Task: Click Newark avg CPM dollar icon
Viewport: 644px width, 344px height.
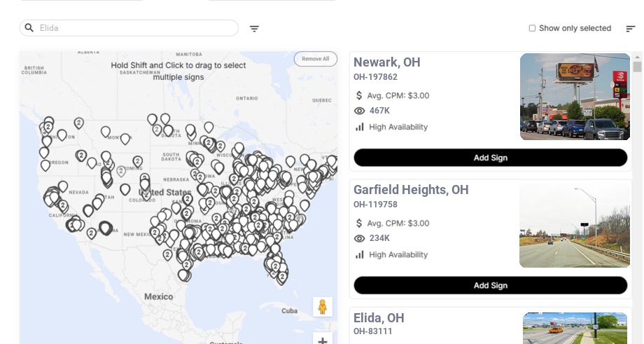Action: pyautogui.click(x=360, y=95)
